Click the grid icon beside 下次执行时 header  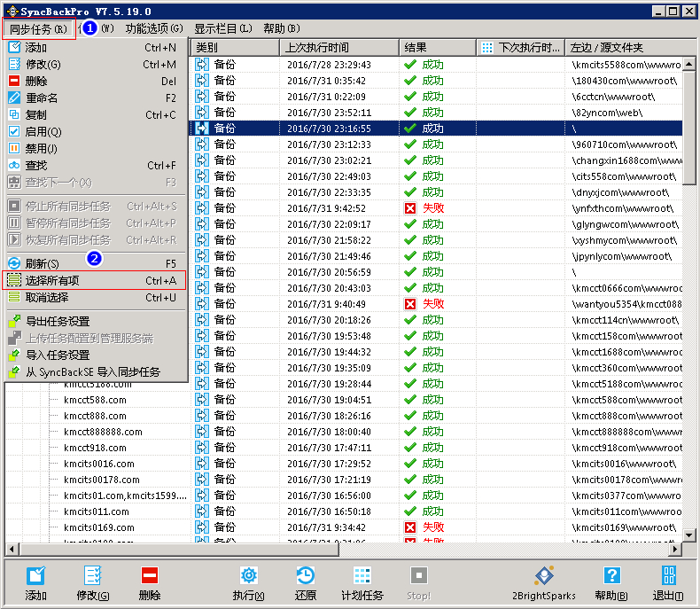click(487, 47)
